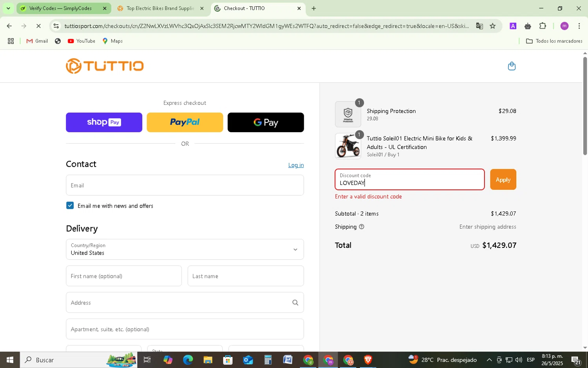Open File Explorer from taskbar
This screenshot has width=588, height=368.
click(x=208, y=360)
